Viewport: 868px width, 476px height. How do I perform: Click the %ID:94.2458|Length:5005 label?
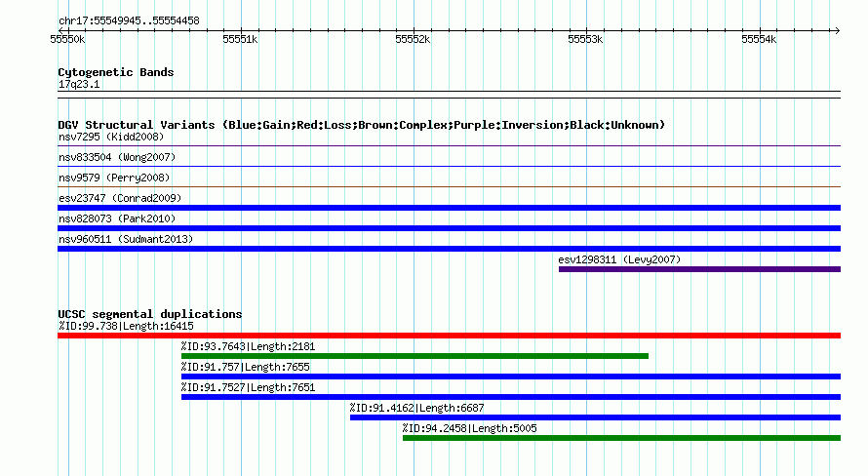click(469, 428)
